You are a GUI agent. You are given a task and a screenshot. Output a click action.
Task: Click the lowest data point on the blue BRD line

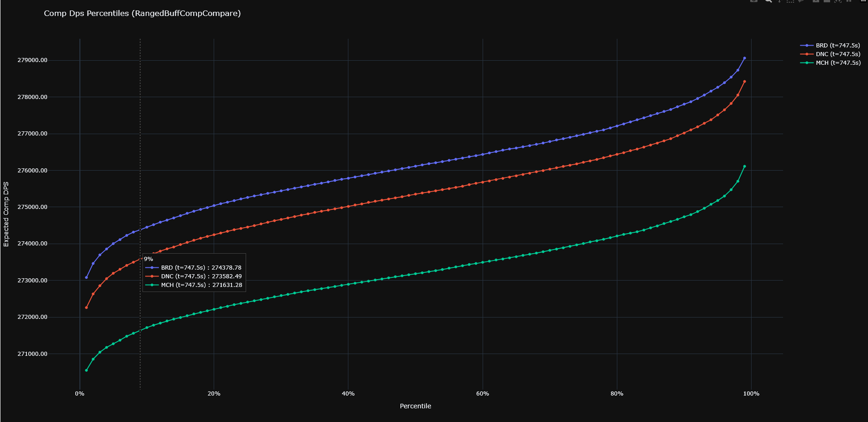(x=86, y=277)
